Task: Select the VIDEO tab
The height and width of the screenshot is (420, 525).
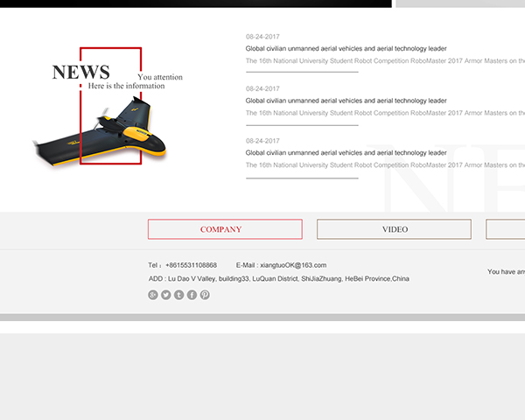Action: click(394, 229)
